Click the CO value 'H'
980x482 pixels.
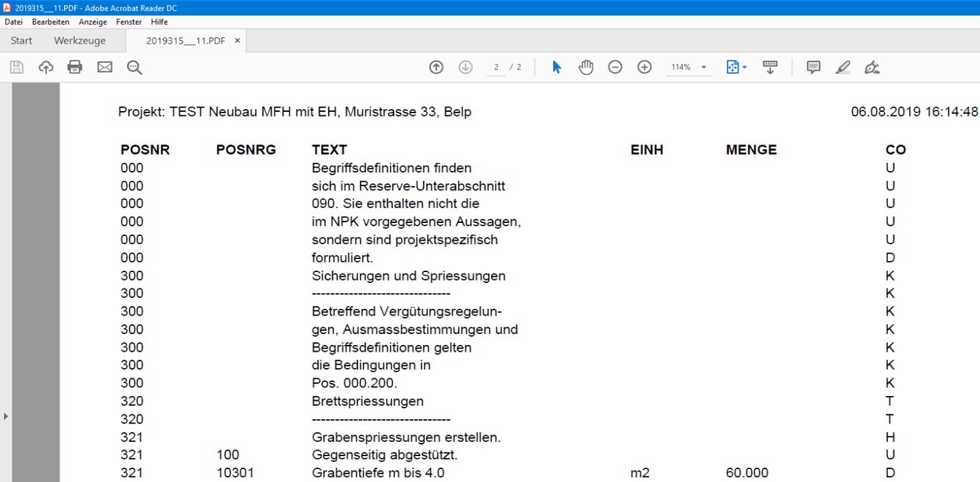pos(891,437)
